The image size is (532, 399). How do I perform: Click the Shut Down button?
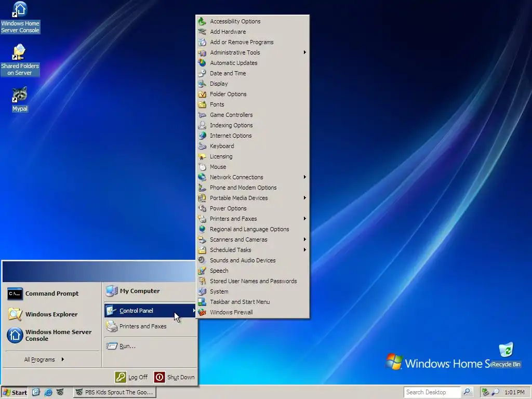pyautogui.click(x=175, y=377)
